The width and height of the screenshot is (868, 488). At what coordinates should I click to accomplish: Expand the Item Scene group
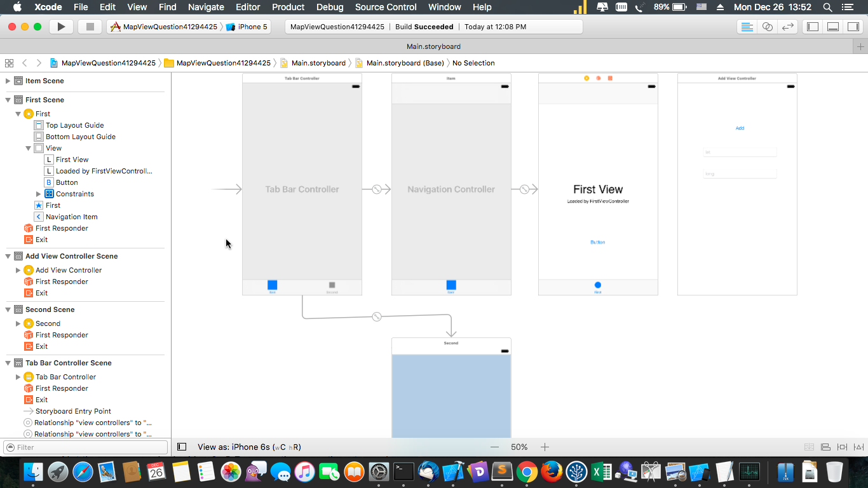point(8,81)
